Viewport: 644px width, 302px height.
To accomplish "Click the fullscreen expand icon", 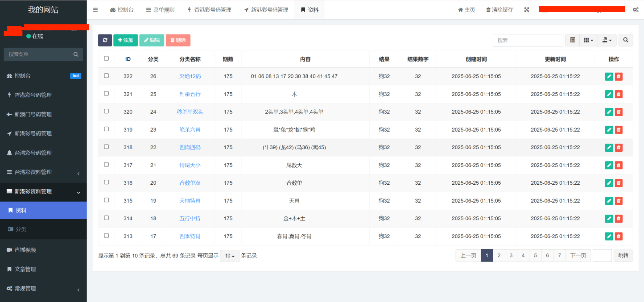I will coord(527,10).
